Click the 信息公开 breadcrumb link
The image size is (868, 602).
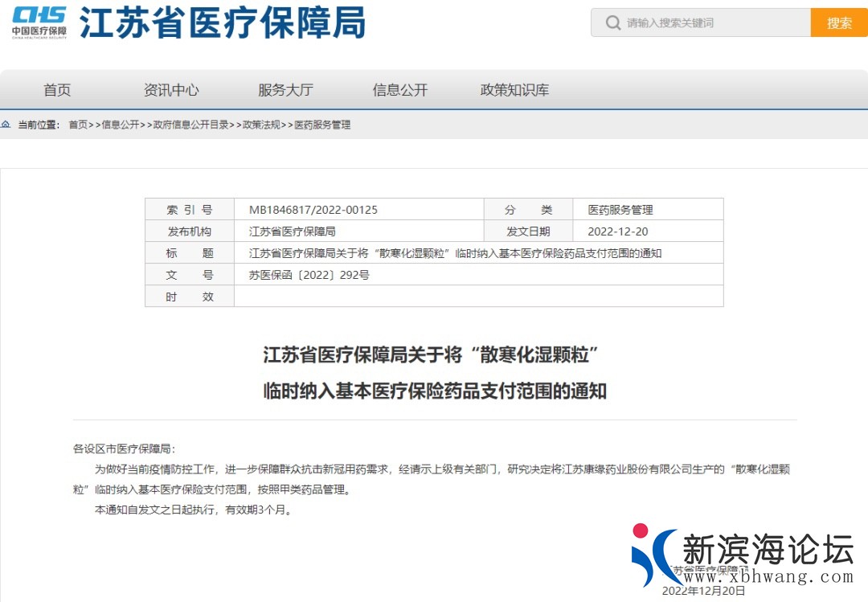pos(121,125)
